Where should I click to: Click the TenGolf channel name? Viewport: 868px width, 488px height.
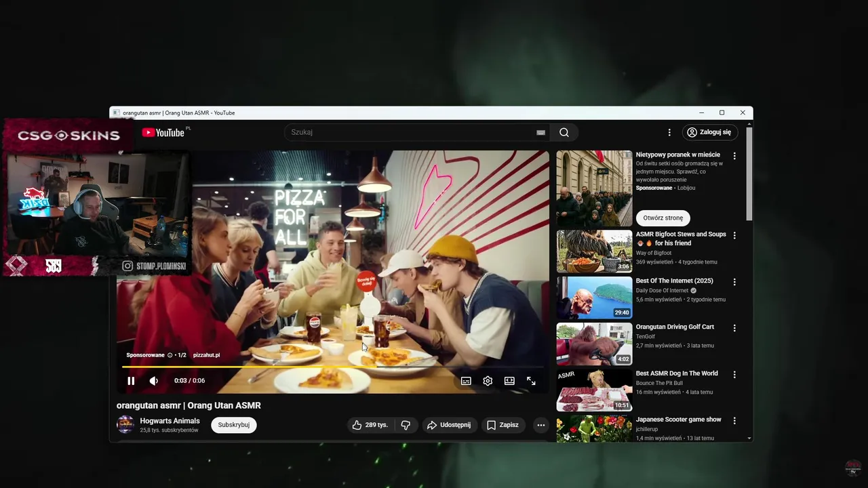647,337
